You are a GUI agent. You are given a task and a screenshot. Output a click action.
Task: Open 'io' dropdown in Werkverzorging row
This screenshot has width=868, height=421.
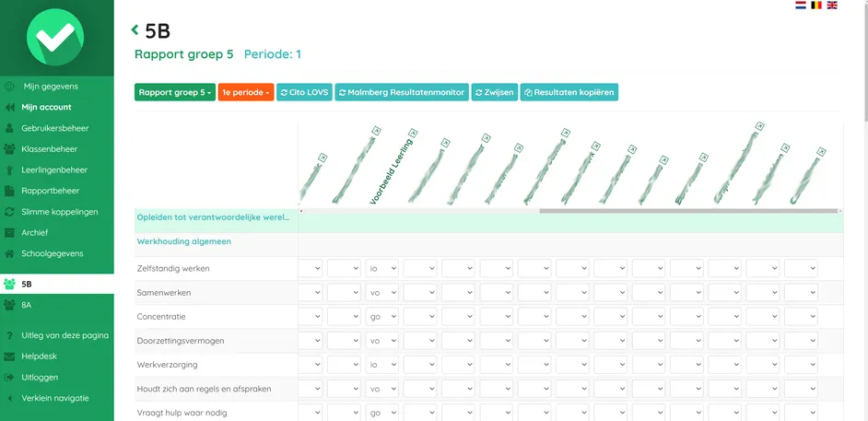(x=382, y=365)
